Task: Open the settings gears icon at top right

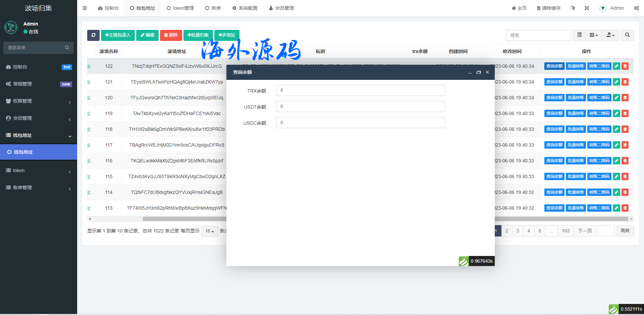Action: click(636, 8)
